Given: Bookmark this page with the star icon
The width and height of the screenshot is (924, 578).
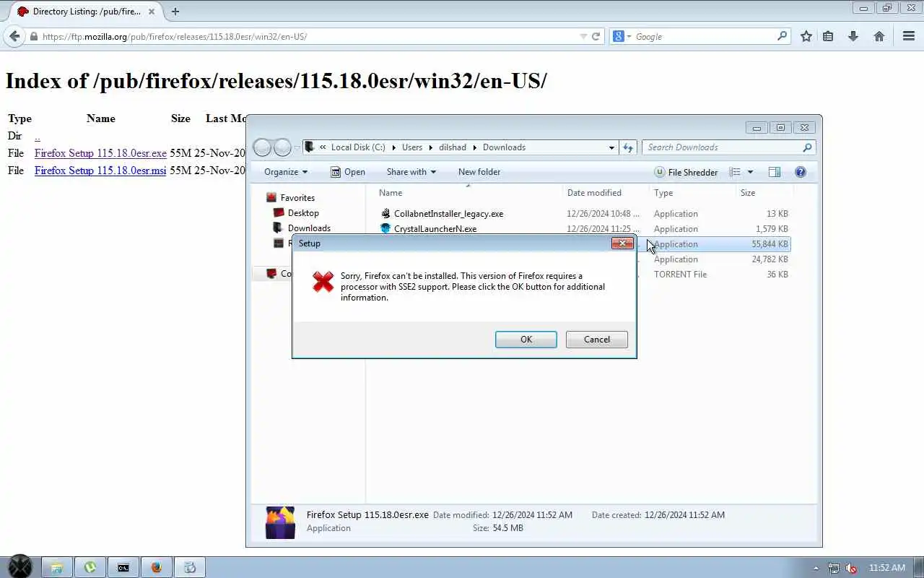Looking at the screenshot, I should (x=806, y=36).
